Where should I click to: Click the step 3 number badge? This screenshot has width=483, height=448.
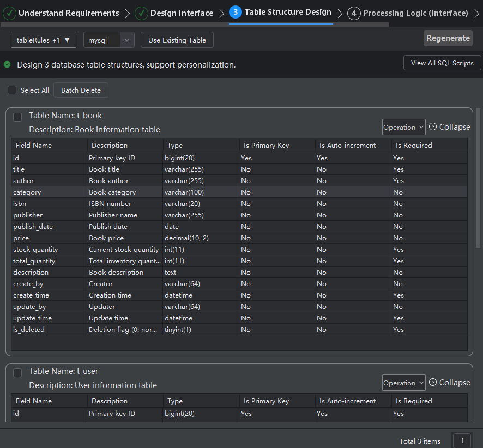click(x=236, y=13)
